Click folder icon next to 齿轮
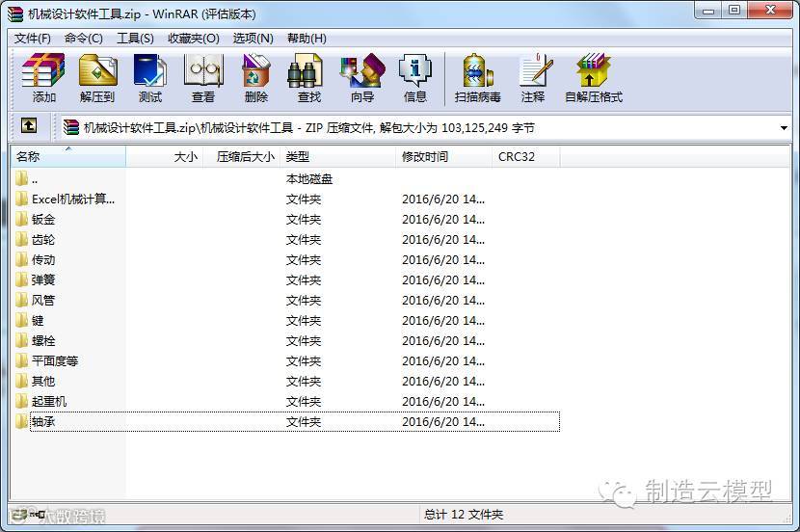This screenshot has height=532, width=800. (x=21, y=239)
